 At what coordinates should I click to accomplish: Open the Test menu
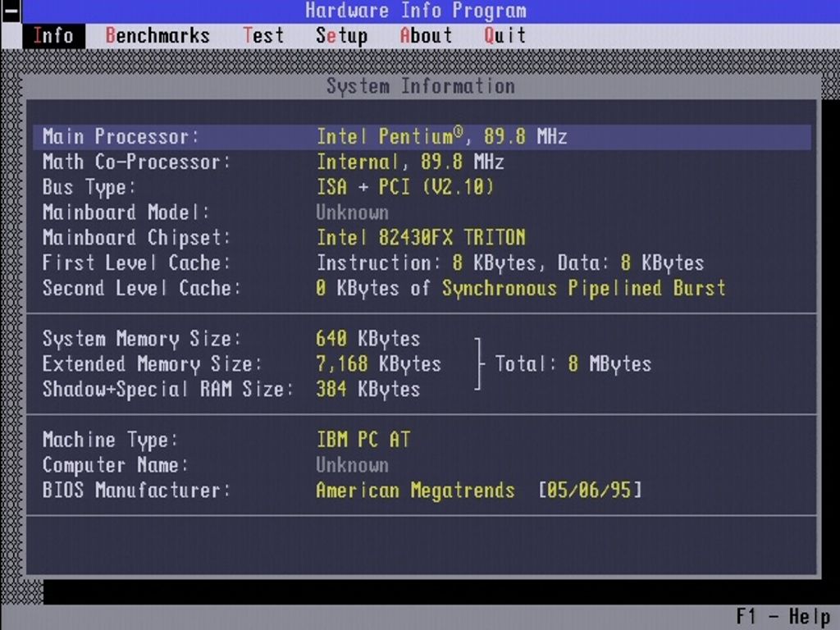(x=263, y=36)
